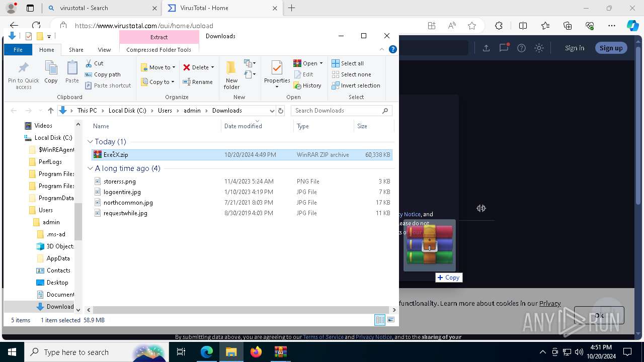Sort by Date modified column
The height and width of the screenshot is (362, 644).
point(257,126)
